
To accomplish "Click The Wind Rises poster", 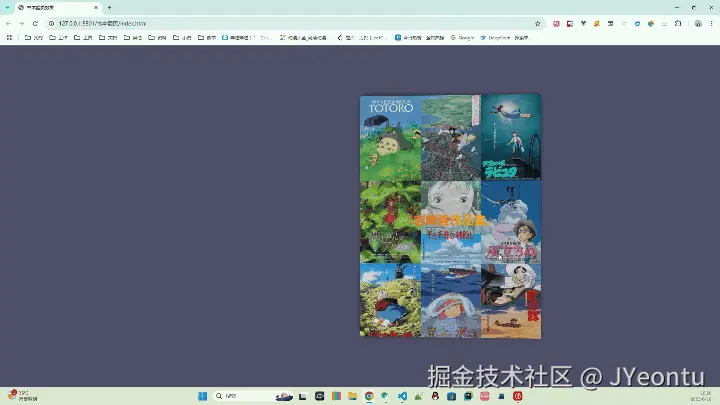I will point(511,222).
